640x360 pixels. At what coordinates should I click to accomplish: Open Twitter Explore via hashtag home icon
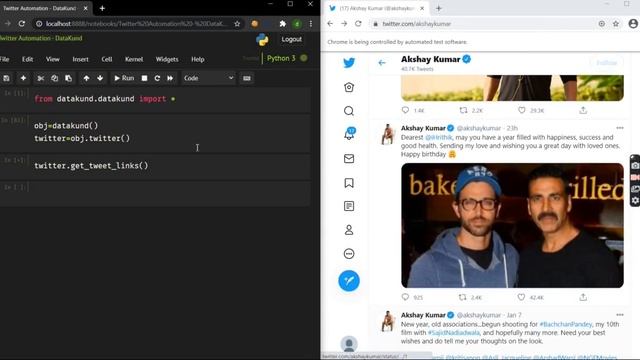coord(349,87)
